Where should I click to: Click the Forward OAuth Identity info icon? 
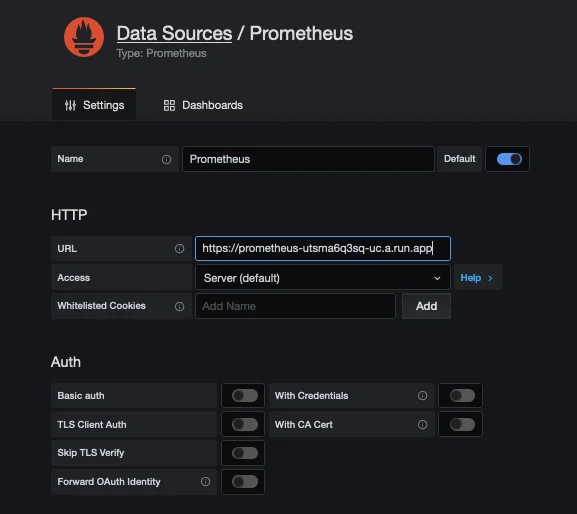tap(205, 482)
